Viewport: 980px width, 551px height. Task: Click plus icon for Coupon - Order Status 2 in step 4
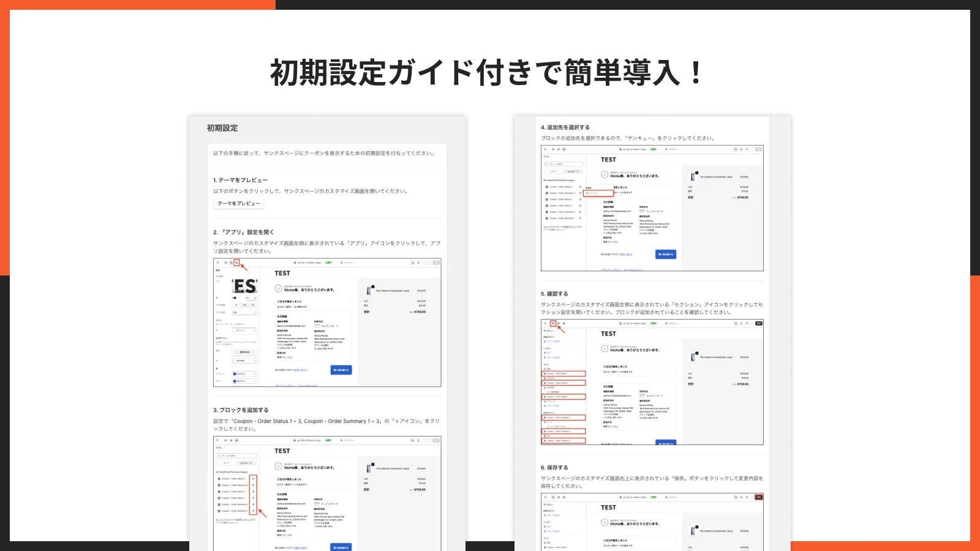(x=580, y=187)
